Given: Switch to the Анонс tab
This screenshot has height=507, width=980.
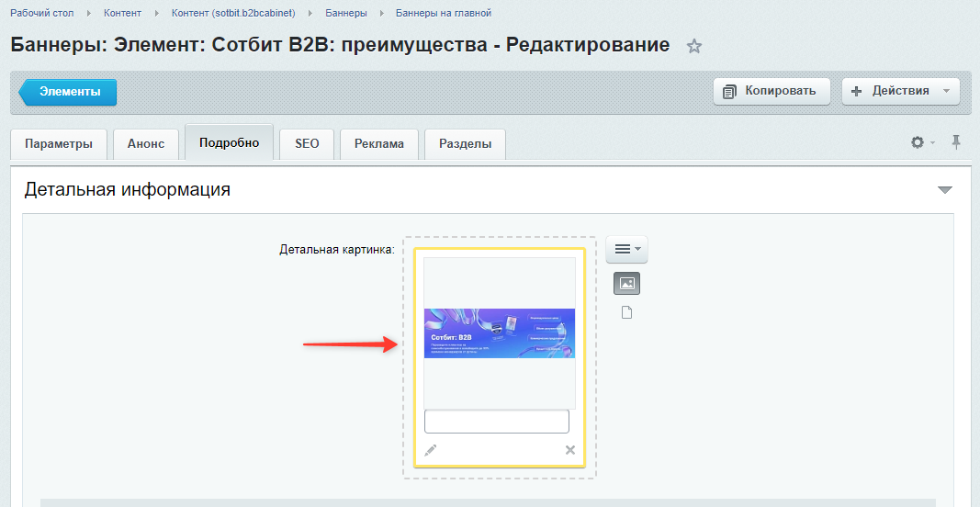Looking at the screenshot, I should (x=146, y=144).
